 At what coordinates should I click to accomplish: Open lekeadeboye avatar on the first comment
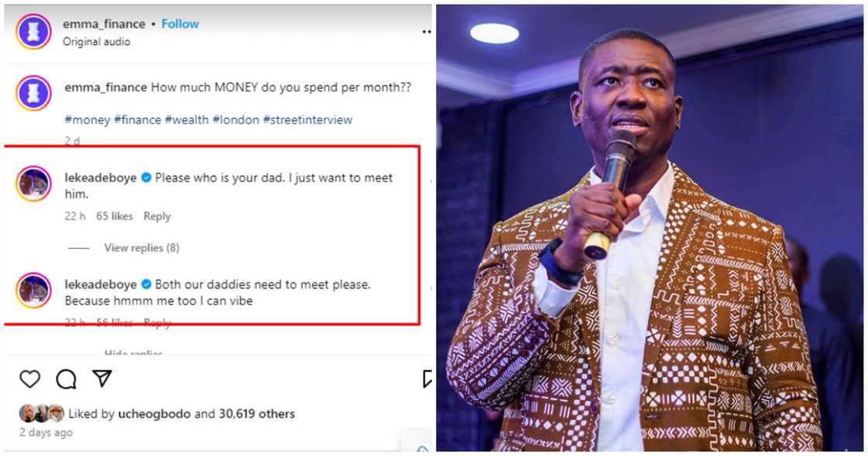[x=33, y=183]
